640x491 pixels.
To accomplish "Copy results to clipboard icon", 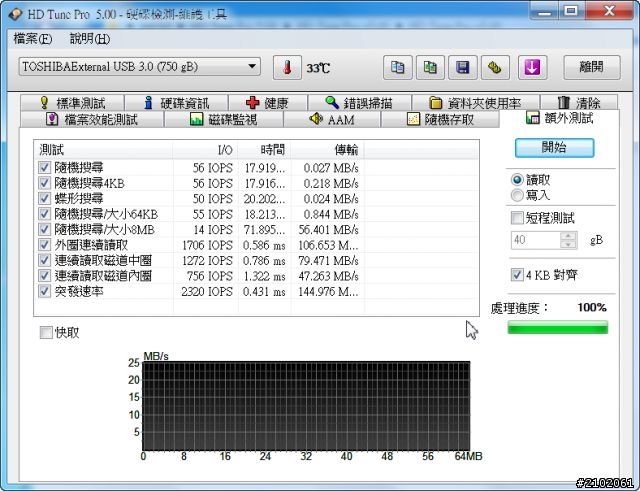I will (398, 67).
